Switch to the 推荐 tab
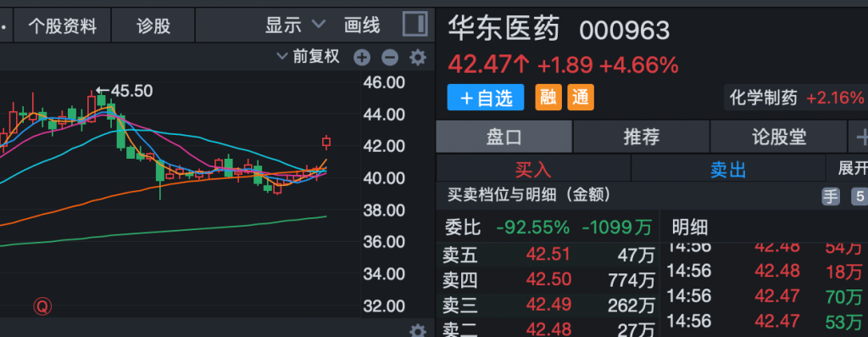 [641, 137]
